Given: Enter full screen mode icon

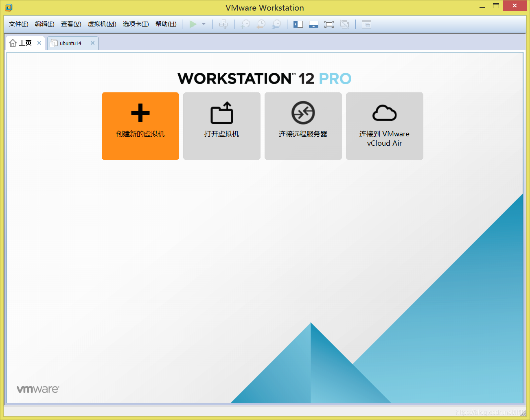Looking at the screenshot, I should 329,24.
